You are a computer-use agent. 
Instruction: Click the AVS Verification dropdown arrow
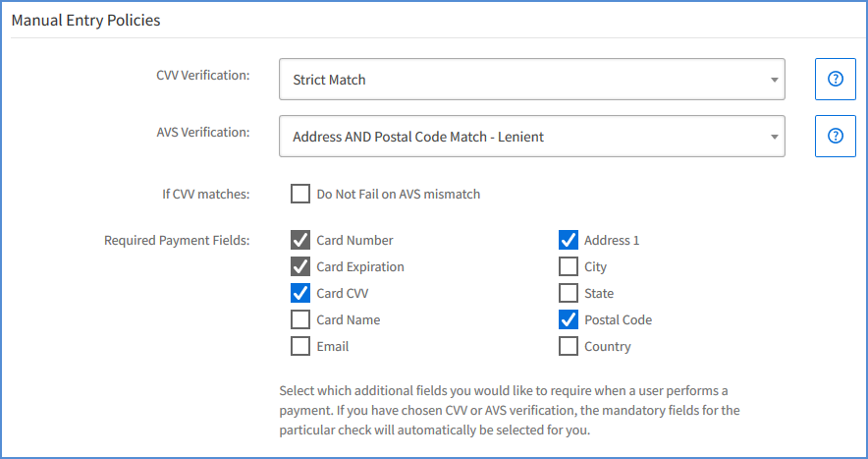tap(775, 137)
